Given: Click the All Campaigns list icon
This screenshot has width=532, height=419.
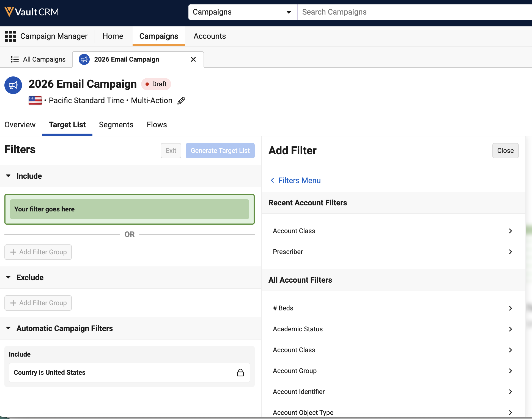Looking at the screenshot, I should pos(15,59).
